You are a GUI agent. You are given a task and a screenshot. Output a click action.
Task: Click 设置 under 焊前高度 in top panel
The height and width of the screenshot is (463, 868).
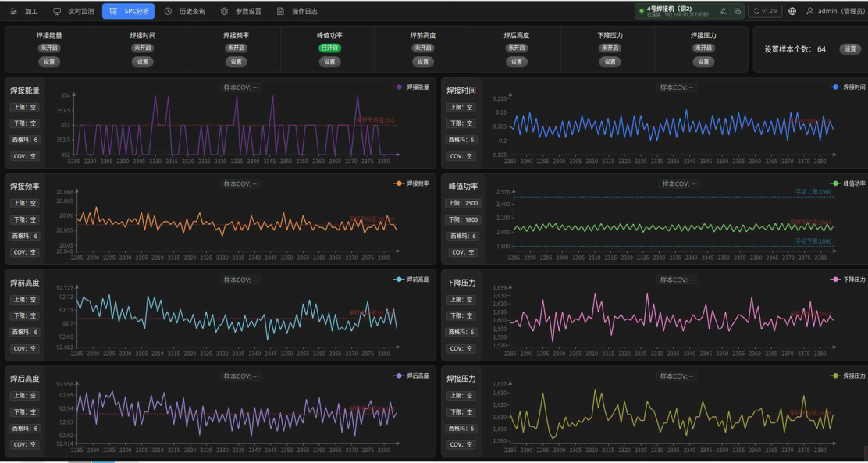coord(423,62)
